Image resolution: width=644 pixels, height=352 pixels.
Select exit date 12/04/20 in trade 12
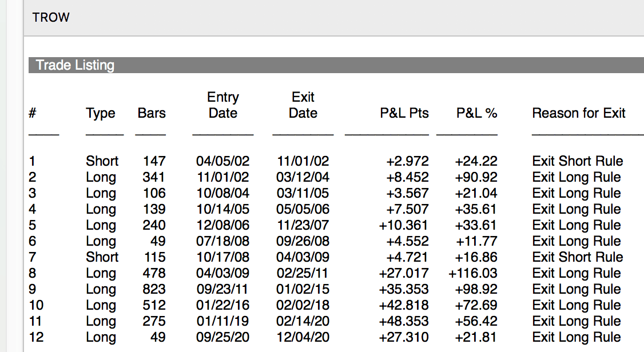[x=303, y=338]
